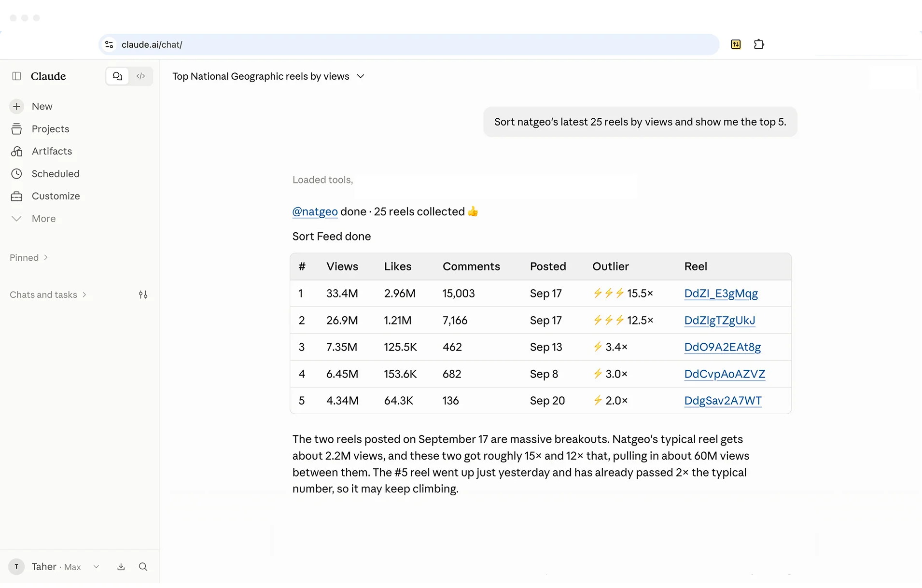Click the Projects sidebar icon
The width and height of the screenshot is (922, 588).
(16, 129)
